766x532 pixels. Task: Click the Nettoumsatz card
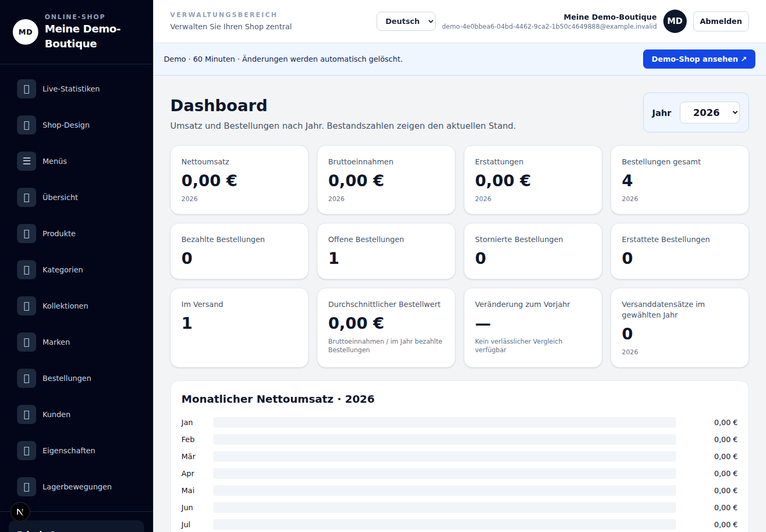click(x=239, y=180)
